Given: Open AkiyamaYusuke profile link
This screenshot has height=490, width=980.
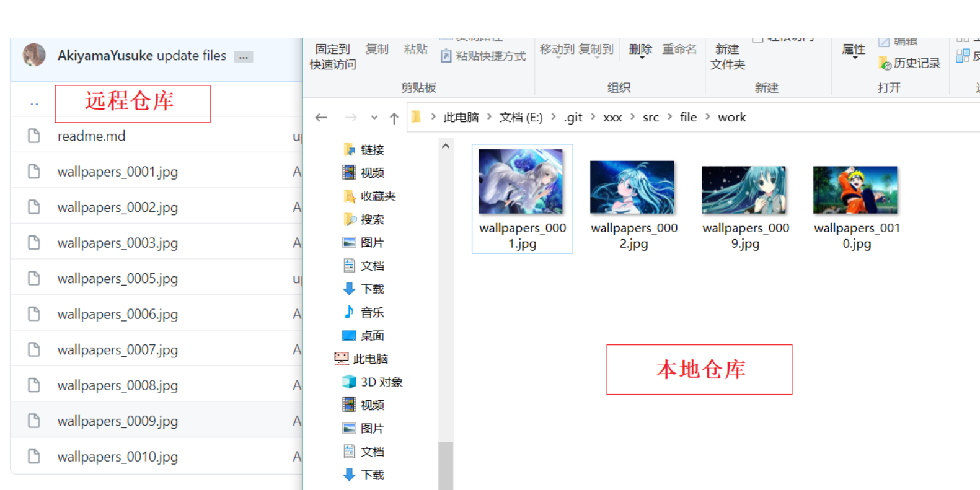Looking at the screenshot, I should [105, 56].
